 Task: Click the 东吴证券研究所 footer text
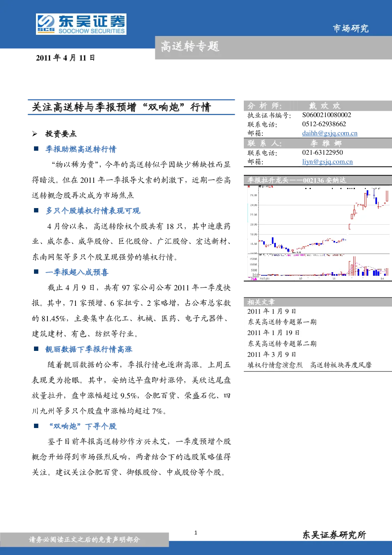tap(334, 535)
